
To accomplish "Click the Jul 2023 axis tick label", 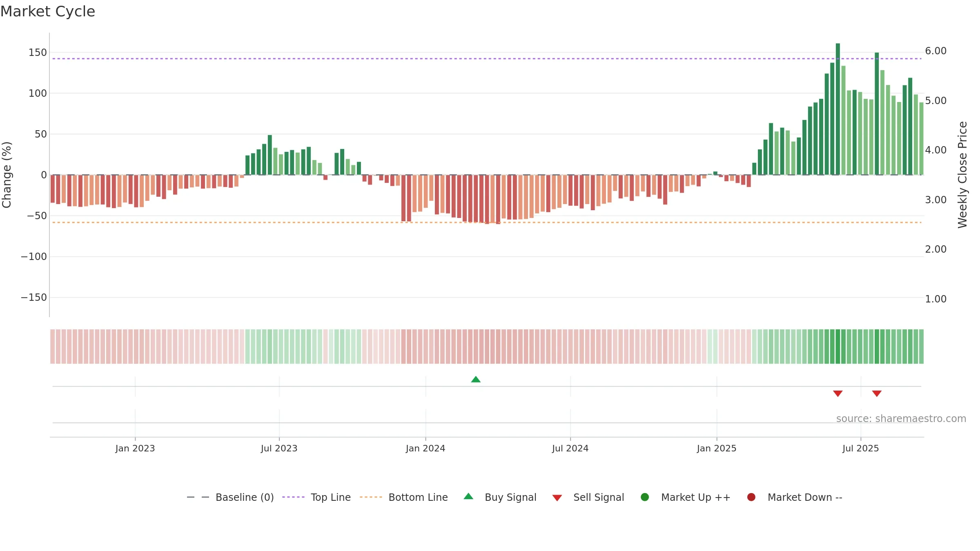I will (279, 448).
